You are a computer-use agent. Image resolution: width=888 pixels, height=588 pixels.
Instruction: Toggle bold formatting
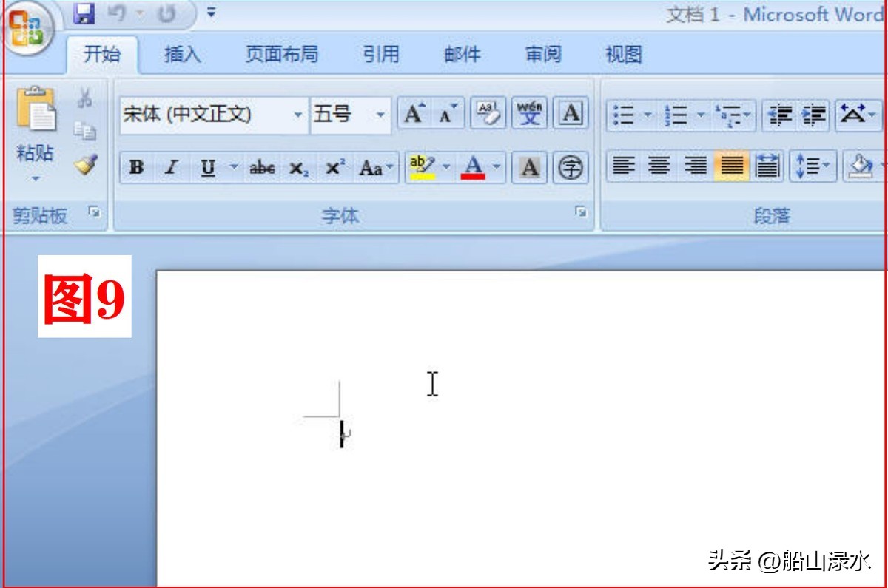(x=136, y=167)
